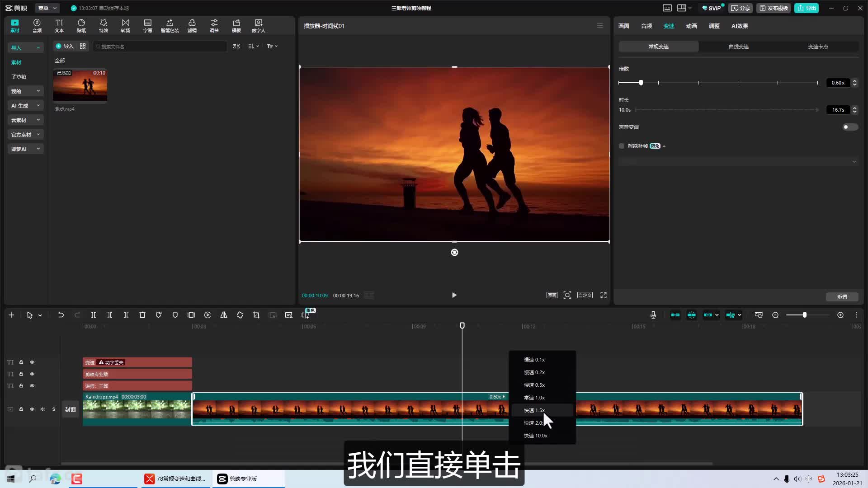Click the microphone record voiceover icon

point(653,315)
